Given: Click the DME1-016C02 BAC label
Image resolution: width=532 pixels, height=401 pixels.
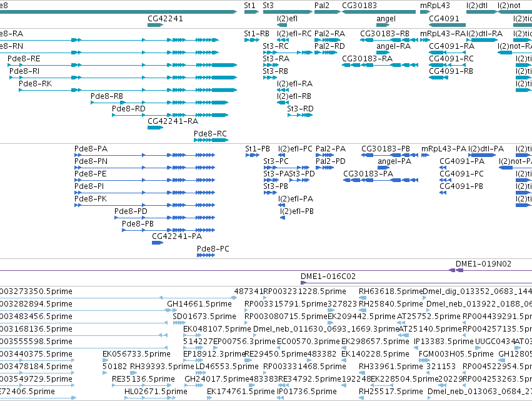Looking at the screenshot, I should click(328, 277).
